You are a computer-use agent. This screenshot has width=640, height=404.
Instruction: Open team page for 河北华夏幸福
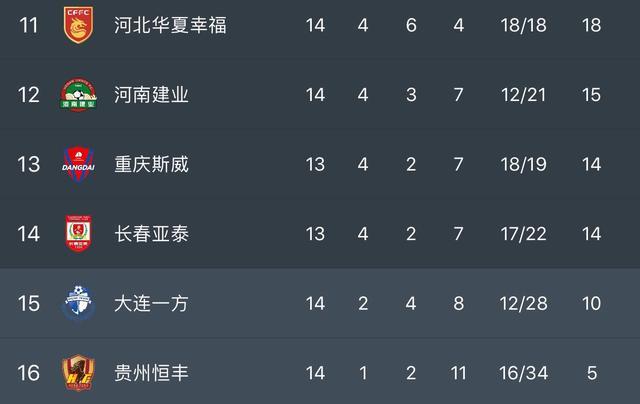pos(170,24)
